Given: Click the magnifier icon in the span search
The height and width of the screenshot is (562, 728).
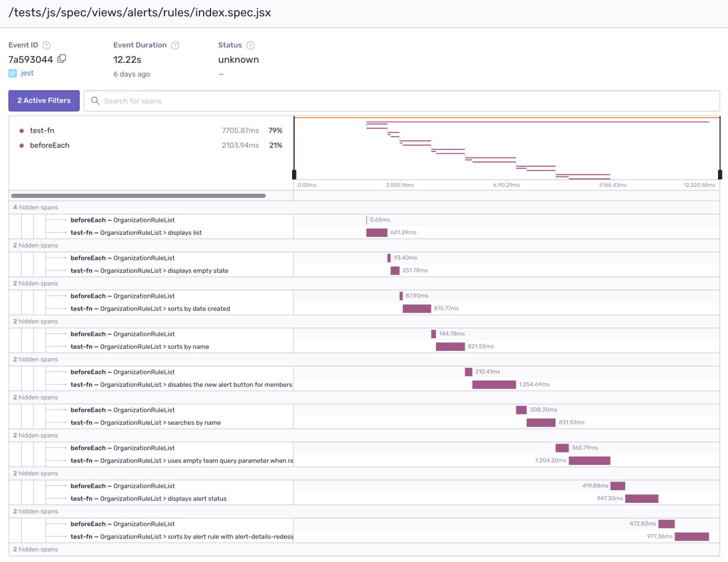Looking at the screenshot, I should (x=95, y=101).
